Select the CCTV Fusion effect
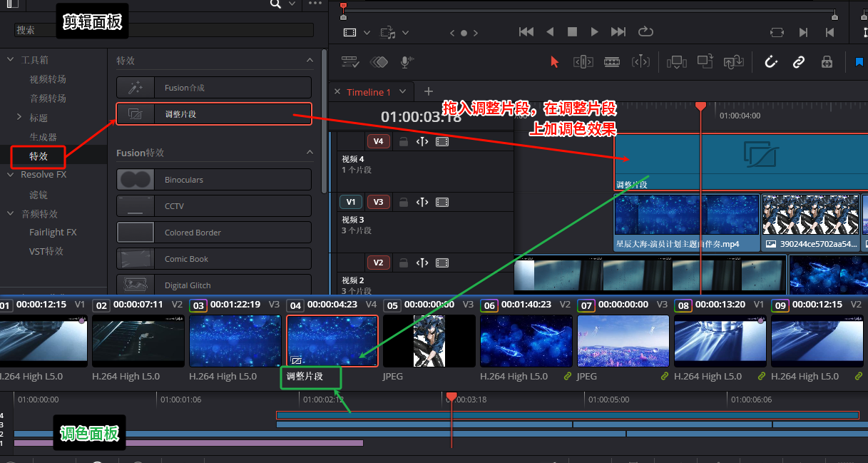 tap(214, 206)
